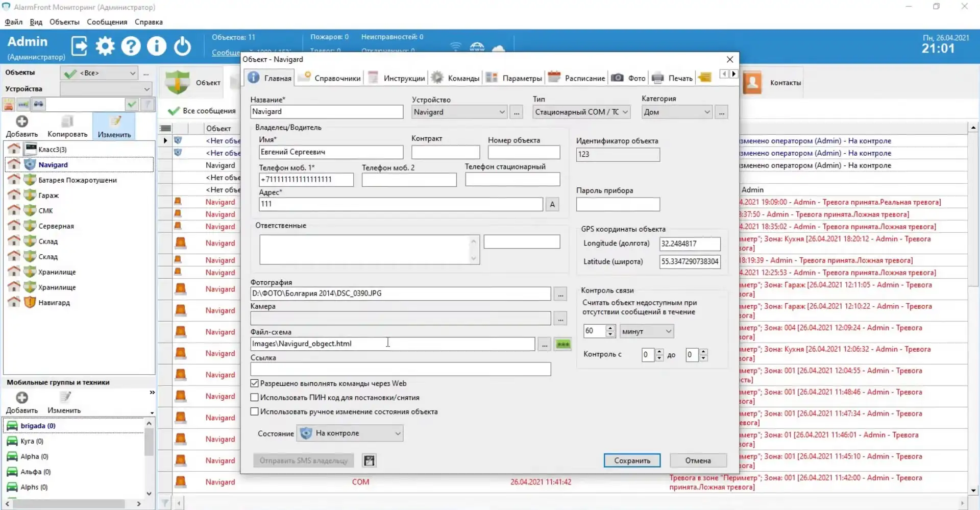Click the save icon next to SMS button
This screenshot has height=510, width=980.
(x=369, y=460)
